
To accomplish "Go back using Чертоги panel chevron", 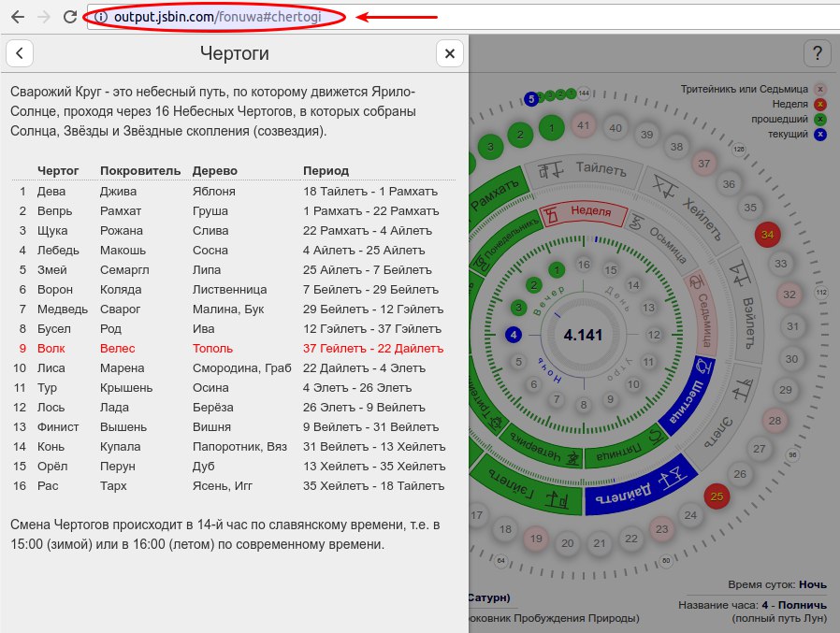I will [x=20, y=53].
